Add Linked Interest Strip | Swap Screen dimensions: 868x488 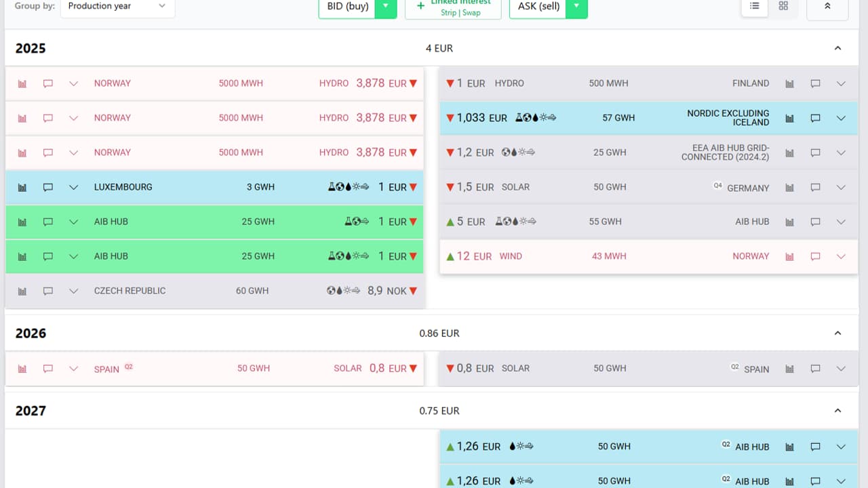pyautogui.click(x=453, y=7)
